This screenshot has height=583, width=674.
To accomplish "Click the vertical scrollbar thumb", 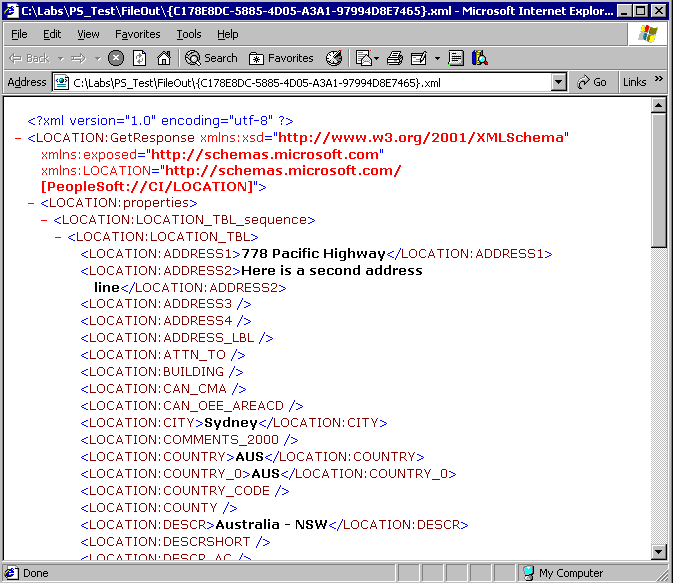I will 659,181.
